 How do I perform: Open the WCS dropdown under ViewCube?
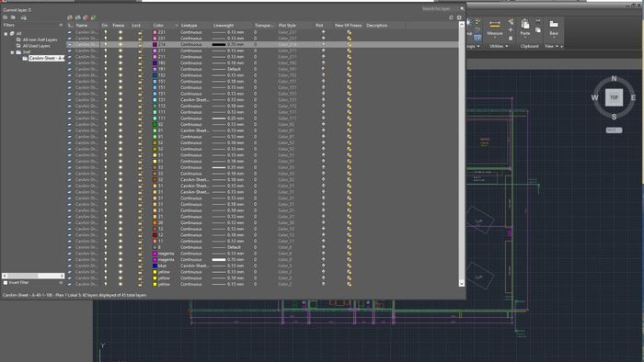coord(614,130)
